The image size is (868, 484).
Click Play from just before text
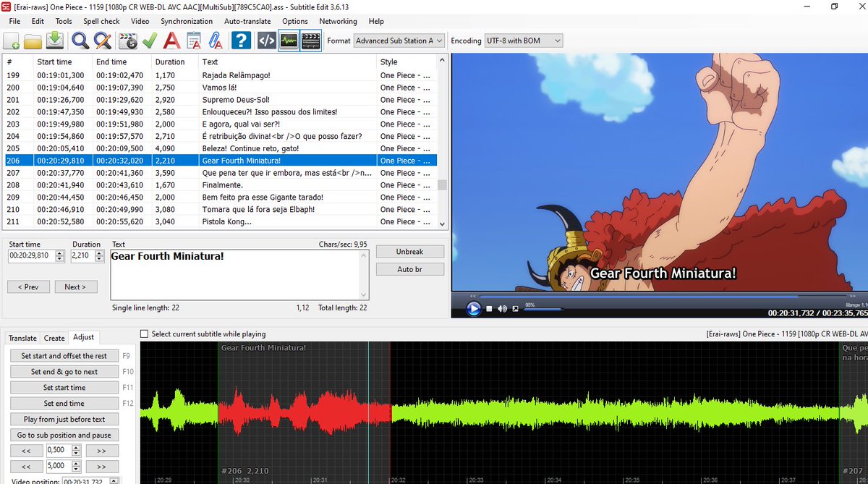tap(64, 420)
